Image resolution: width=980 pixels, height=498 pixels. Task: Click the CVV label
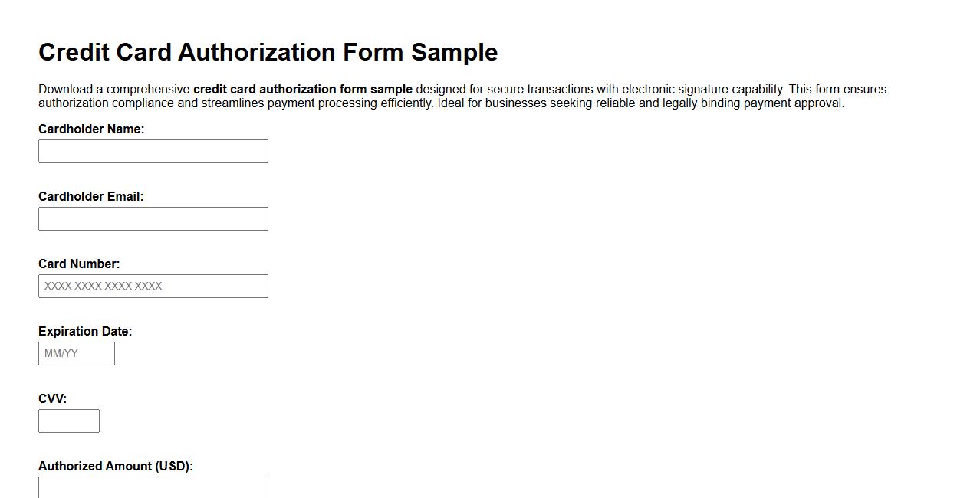[x=53, y=398]
